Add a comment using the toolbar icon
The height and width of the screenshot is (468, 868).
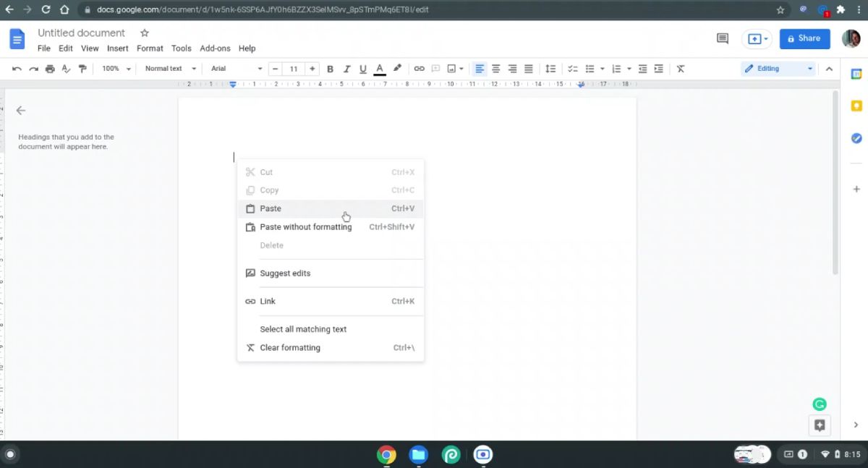pos(435,68)
